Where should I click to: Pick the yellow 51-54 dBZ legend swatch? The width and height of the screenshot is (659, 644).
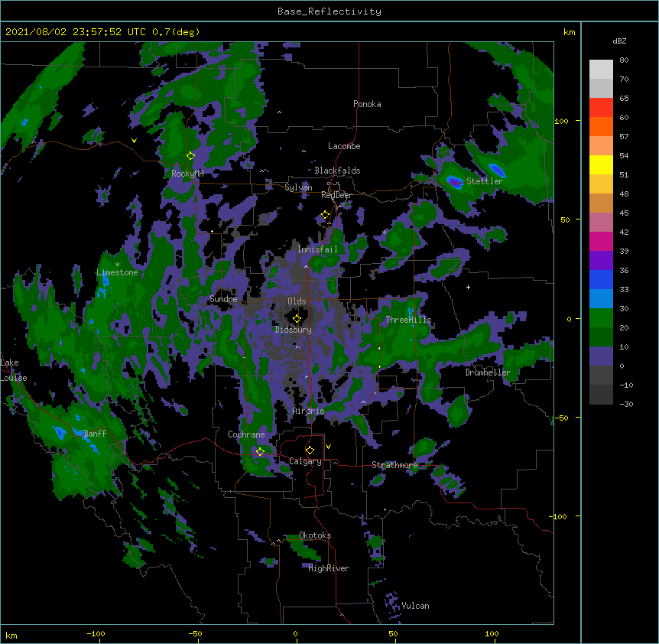click(601, 164)
